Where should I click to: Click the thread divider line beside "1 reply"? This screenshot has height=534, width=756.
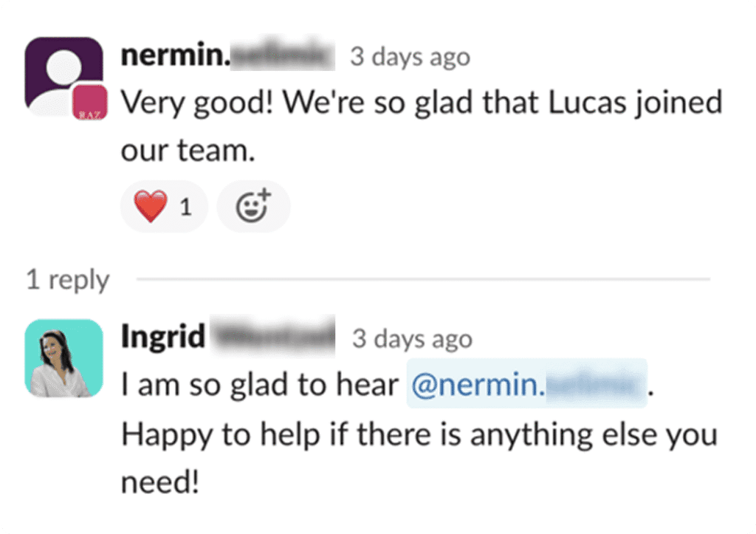[421, 279]
